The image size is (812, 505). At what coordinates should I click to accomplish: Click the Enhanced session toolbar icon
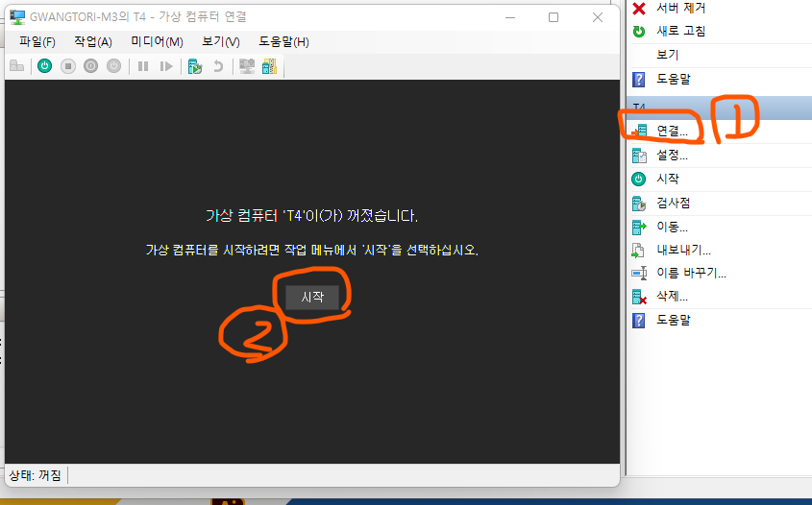247,66
